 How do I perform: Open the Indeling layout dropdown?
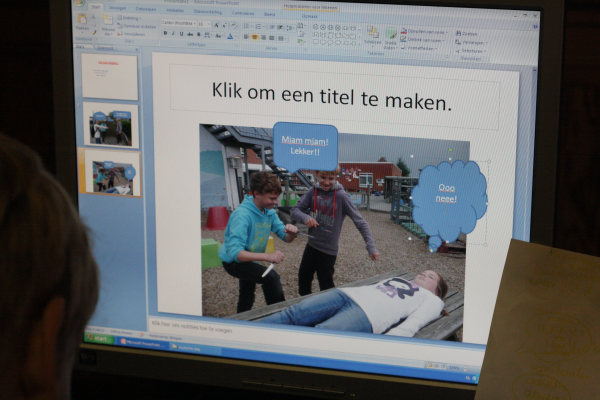tap(130, 18)
